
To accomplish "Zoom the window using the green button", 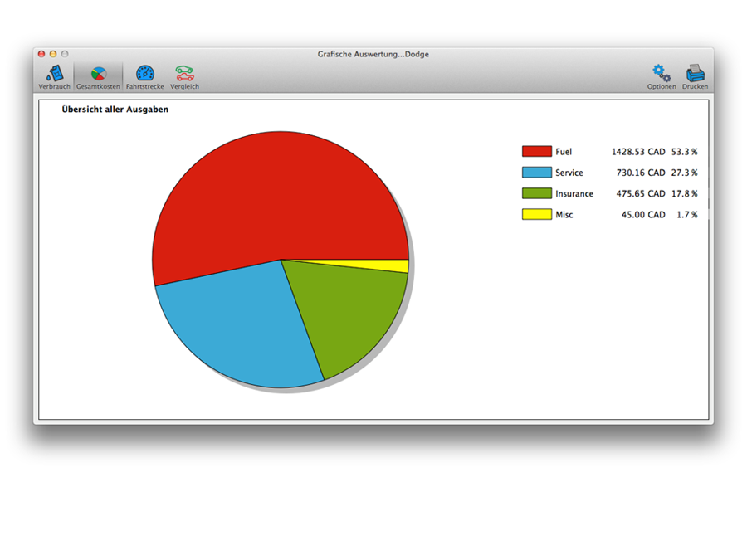I will [x=65, y=54].
